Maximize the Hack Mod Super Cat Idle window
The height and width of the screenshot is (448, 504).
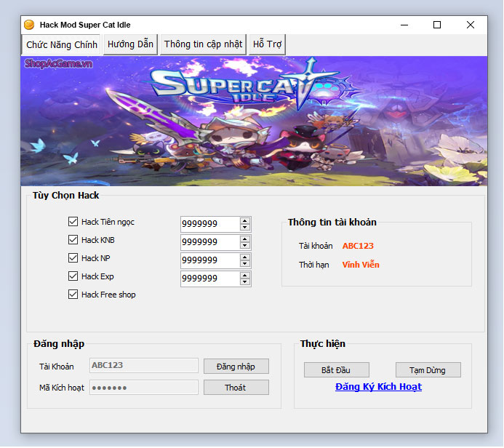tap(437, 25)
